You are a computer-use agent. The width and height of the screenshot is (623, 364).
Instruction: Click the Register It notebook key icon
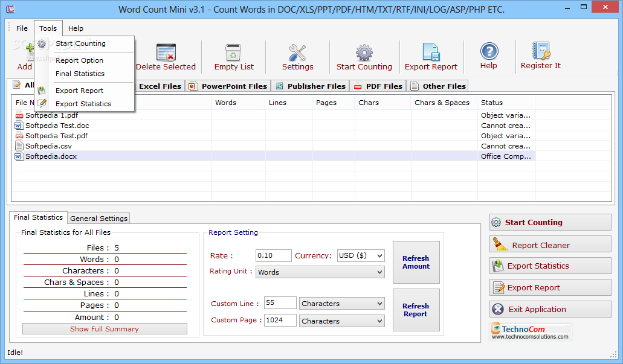pyautogui.click(x=541, y=51)
